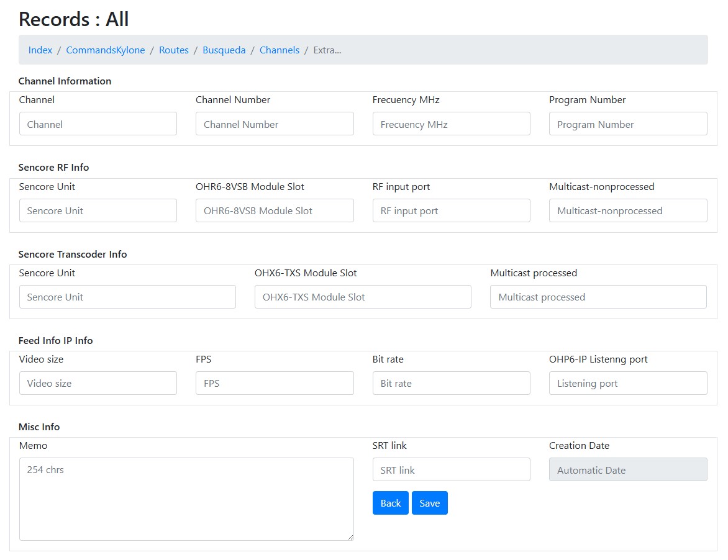Click the RF input port field

pos(451,211)
